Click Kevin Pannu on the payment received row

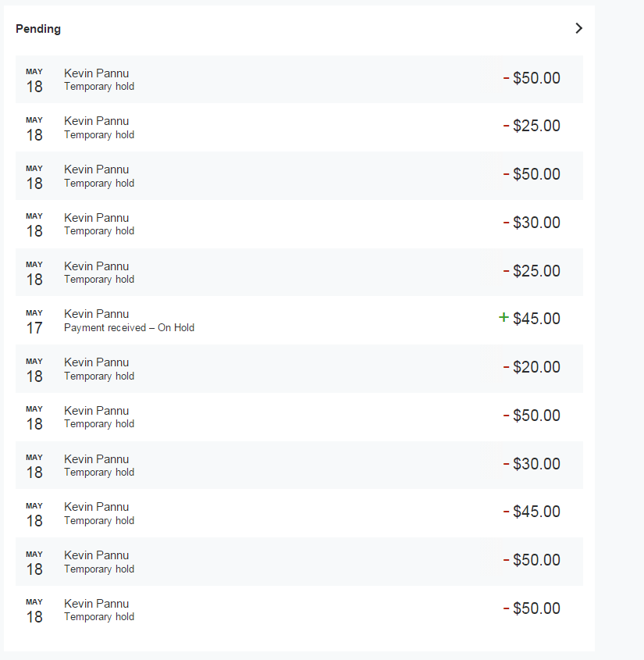(x=96, y=314)
